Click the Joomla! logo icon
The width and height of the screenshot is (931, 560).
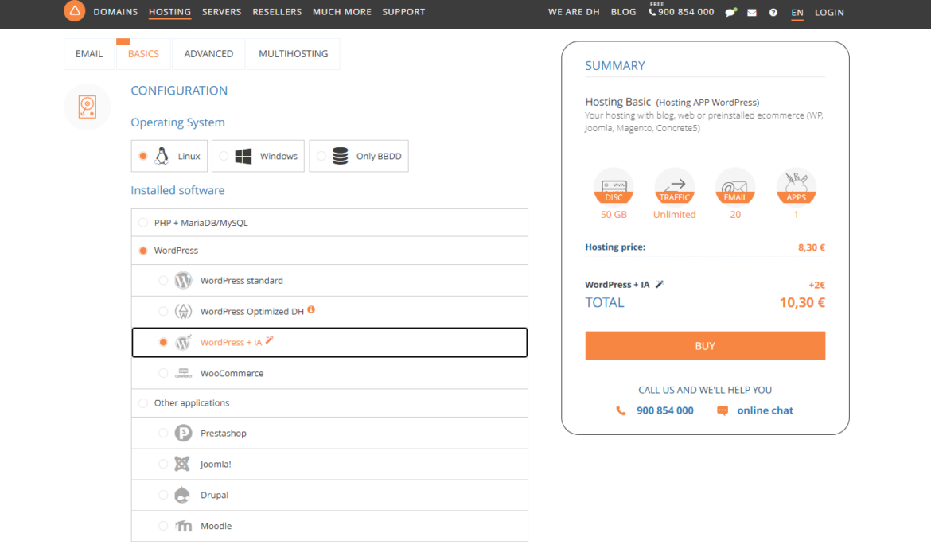pyautogui.click(x=182, y=464)
